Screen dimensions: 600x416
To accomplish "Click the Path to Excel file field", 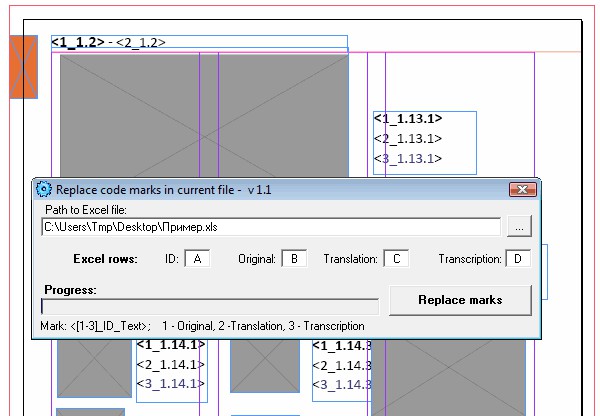I will (x=271, y=227).
